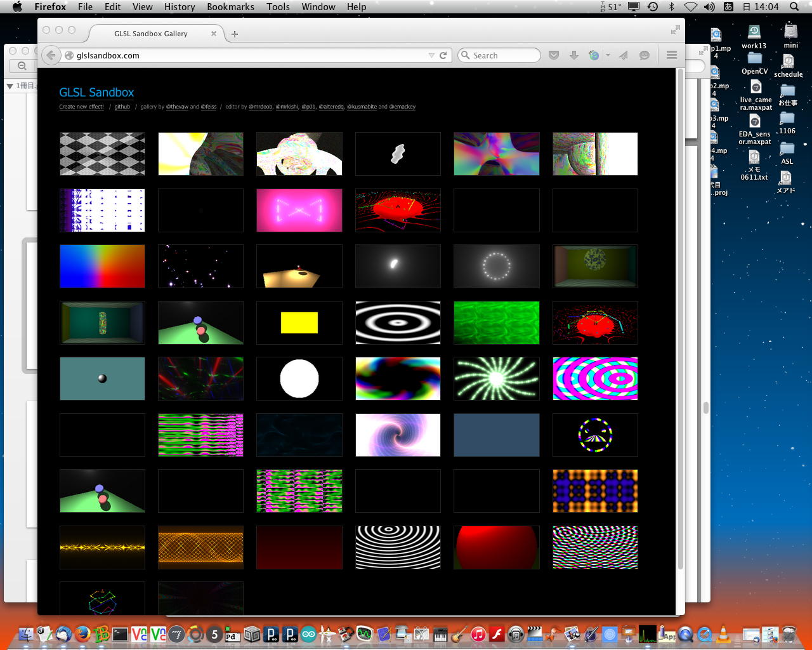Click the paper plane share icon
Image resolution: width=812 pixels, height=650 pixels.
click(x=624, y=55)
